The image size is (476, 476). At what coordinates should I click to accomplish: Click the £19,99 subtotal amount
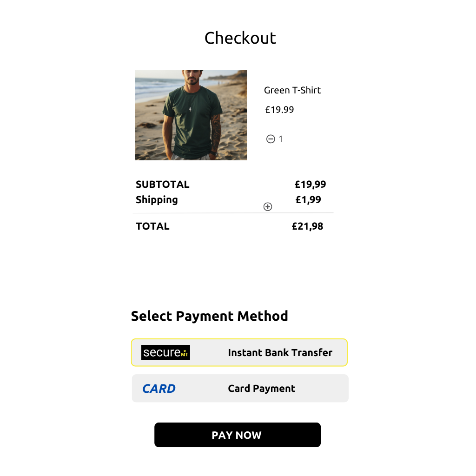(310, 184)
